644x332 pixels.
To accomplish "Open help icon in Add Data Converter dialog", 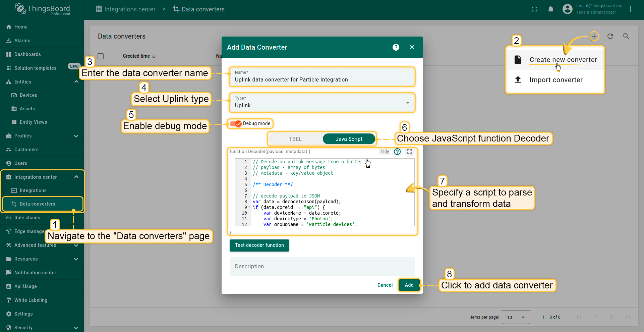I will point(396,47).
